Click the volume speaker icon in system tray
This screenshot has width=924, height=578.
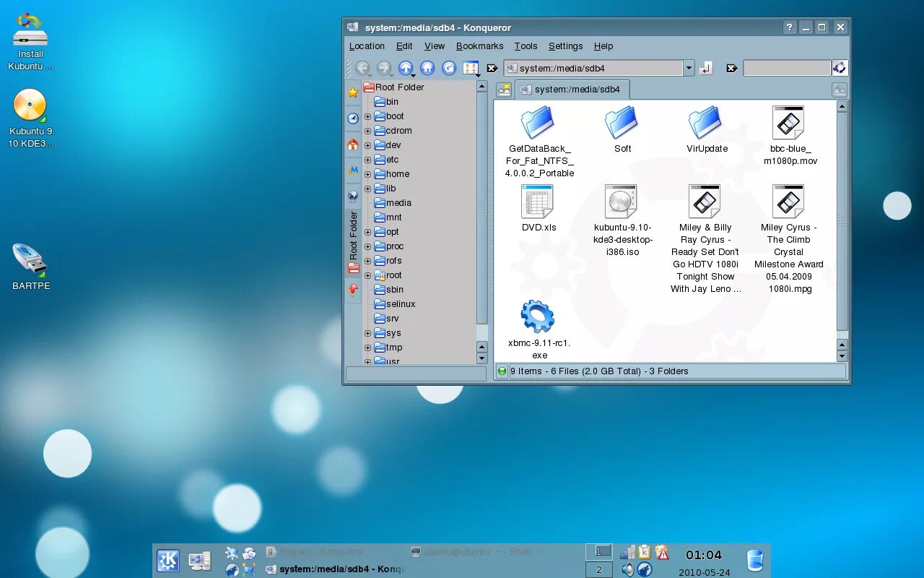coord(627,569)
